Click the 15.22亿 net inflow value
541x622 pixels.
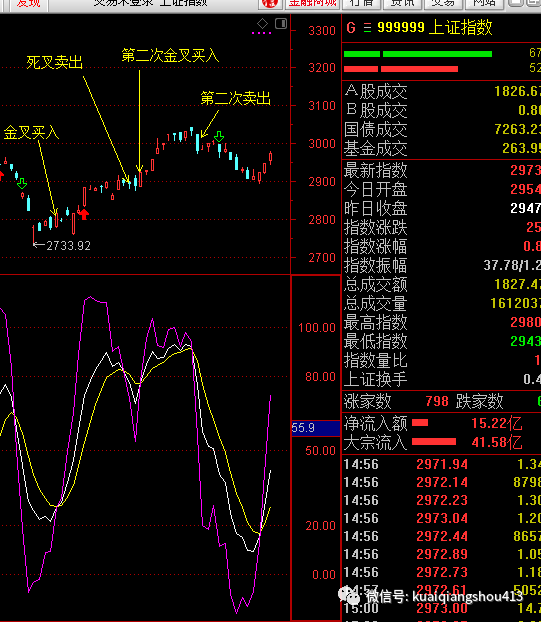tap(497, 423)
